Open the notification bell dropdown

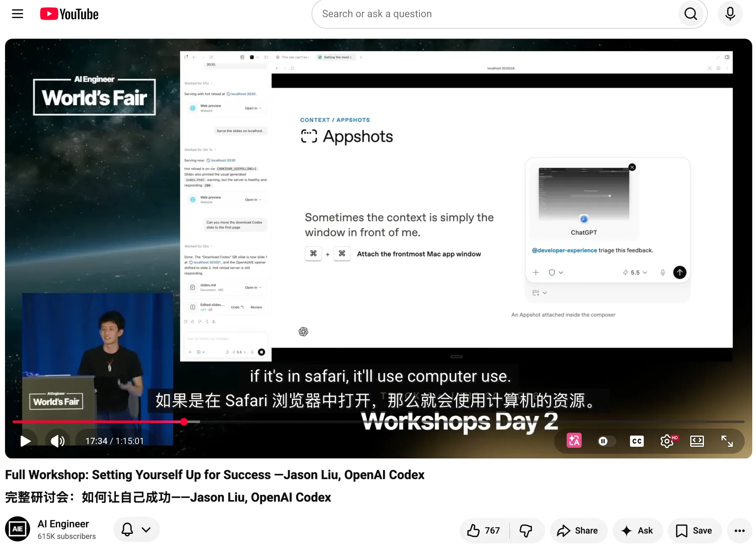coord(136,530)
